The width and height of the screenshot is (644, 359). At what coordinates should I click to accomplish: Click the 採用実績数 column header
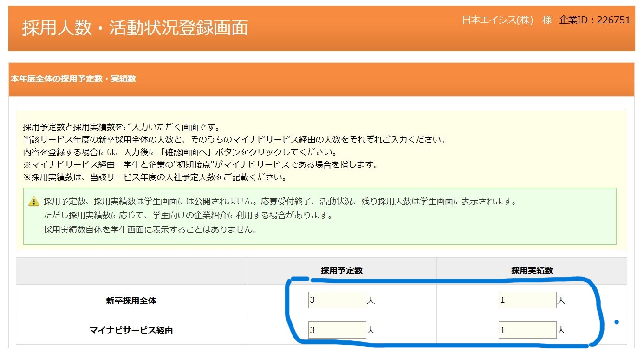(532, 271)
